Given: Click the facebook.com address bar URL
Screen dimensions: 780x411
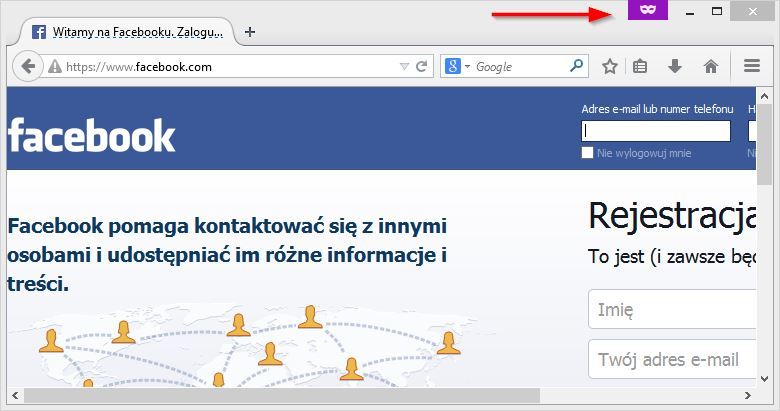Looking at the screenshot, I should pyautogui.click(x=139, y=67).
